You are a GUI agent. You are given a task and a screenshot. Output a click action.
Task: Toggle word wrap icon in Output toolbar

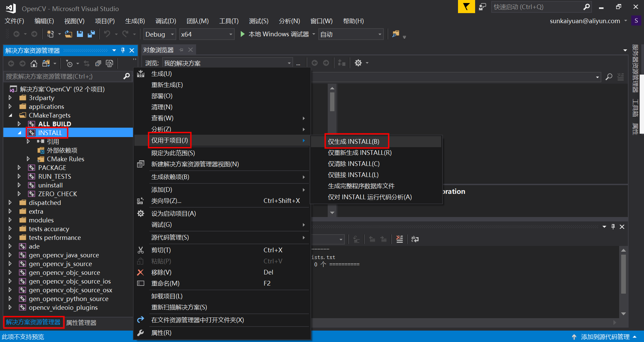(415, 239)
